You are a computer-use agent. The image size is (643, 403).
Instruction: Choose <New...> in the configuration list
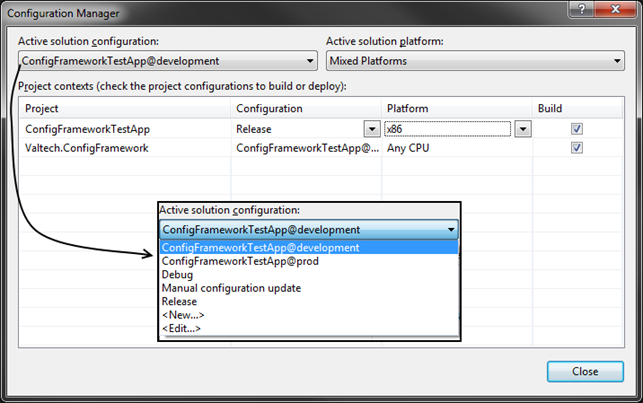(183, 315)
